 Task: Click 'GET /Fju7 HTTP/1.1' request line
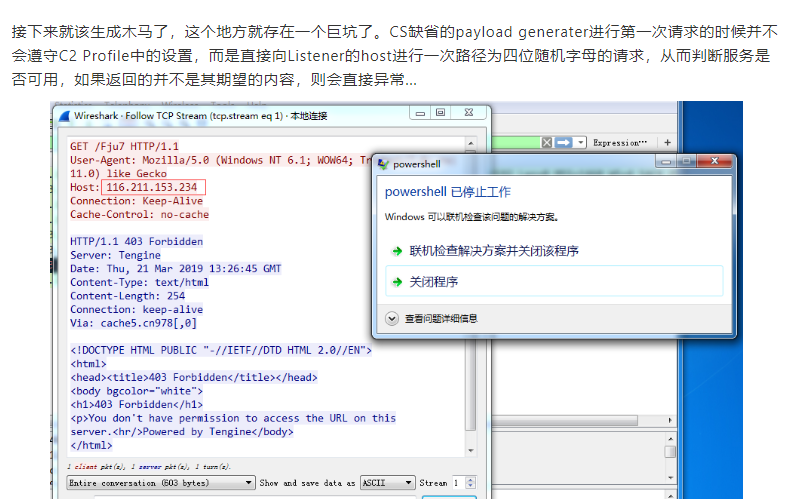coord(124,146)
